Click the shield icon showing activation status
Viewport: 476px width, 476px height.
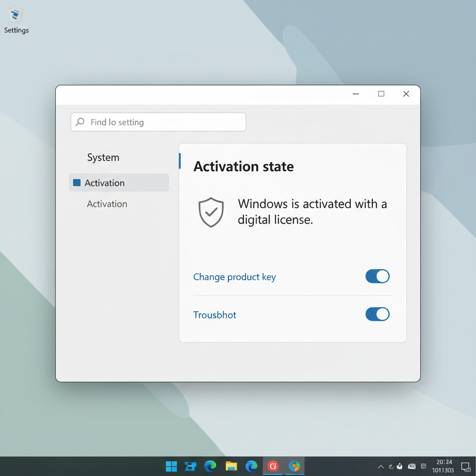pyautogui.click(x=211, y=212)
